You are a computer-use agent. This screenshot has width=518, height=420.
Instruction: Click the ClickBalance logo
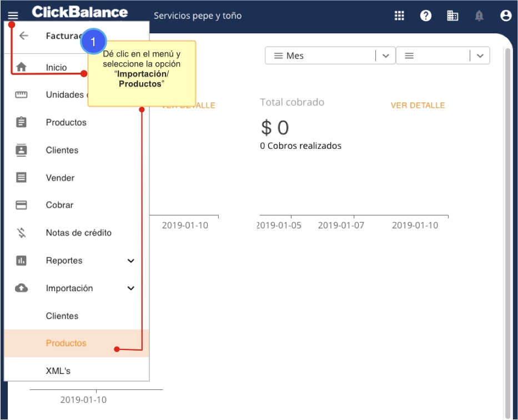(80, 12)
